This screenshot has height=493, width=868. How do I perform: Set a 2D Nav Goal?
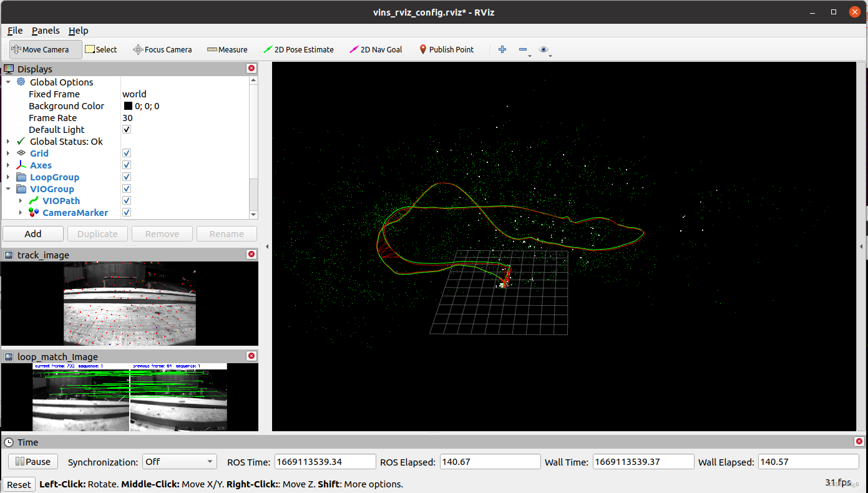click(x=376, y=49)
